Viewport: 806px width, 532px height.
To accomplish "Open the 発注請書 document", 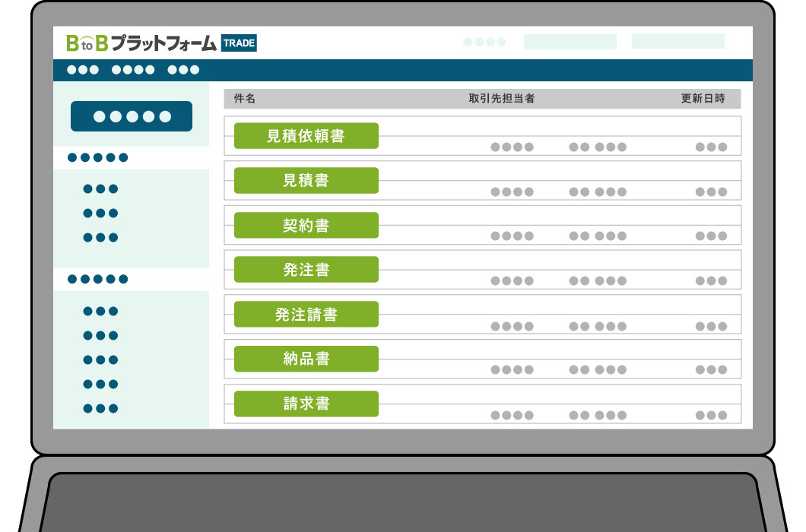I will 307,314.
